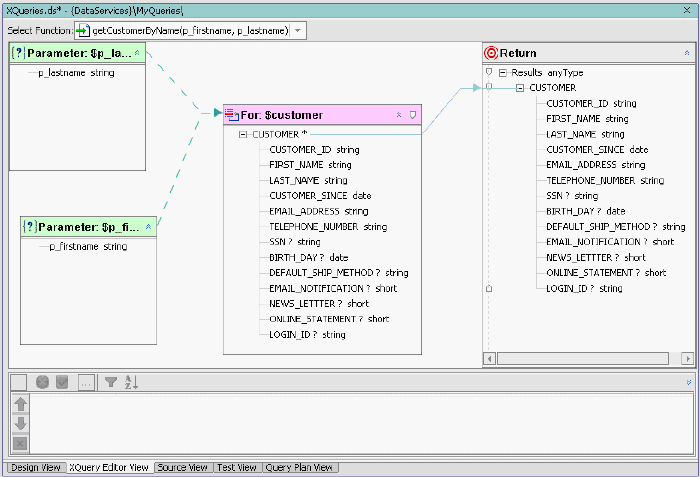Collapse the p_firstname Parameter node

point(148,227)
